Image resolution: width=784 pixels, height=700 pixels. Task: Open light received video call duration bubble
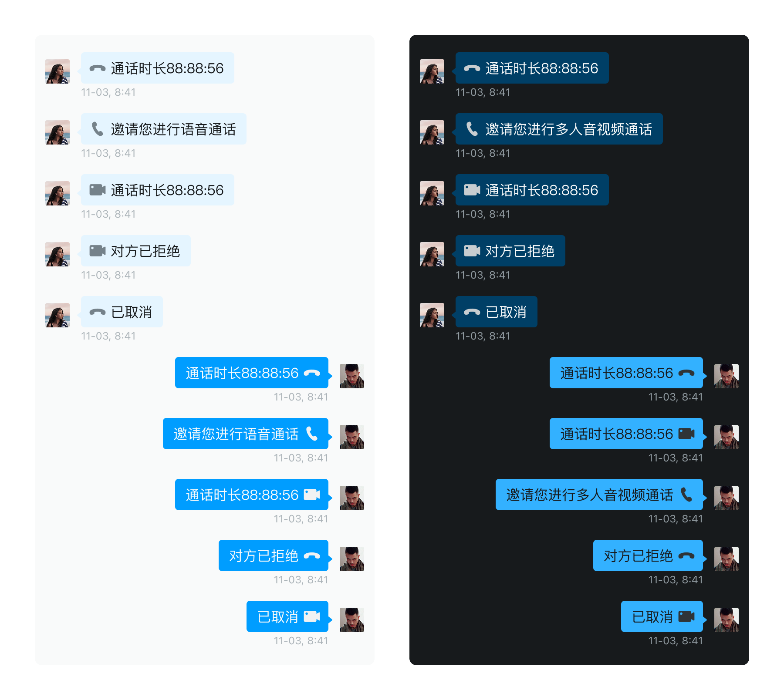[158, 190]
